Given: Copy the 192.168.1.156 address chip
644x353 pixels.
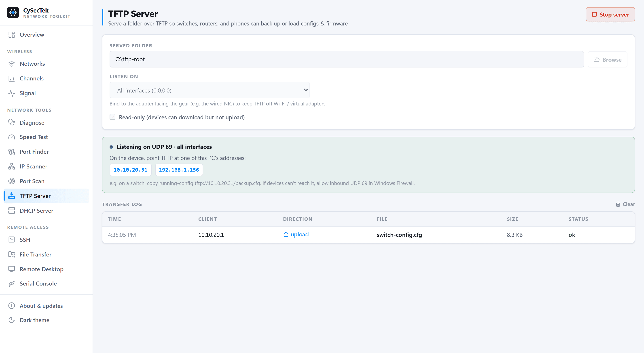Looking at the screenshot, I should [x=179, y=170].
